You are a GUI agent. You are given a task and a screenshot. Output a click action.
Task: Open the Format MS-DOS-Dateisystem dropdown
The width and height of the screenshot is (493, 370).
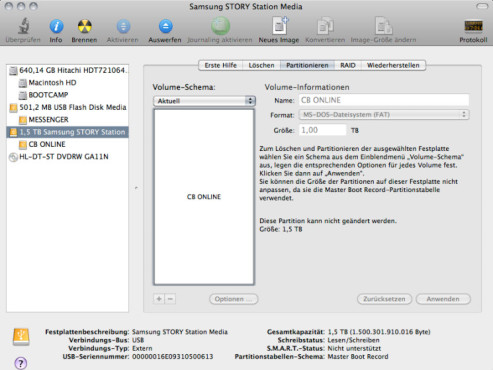pos(384,115)
